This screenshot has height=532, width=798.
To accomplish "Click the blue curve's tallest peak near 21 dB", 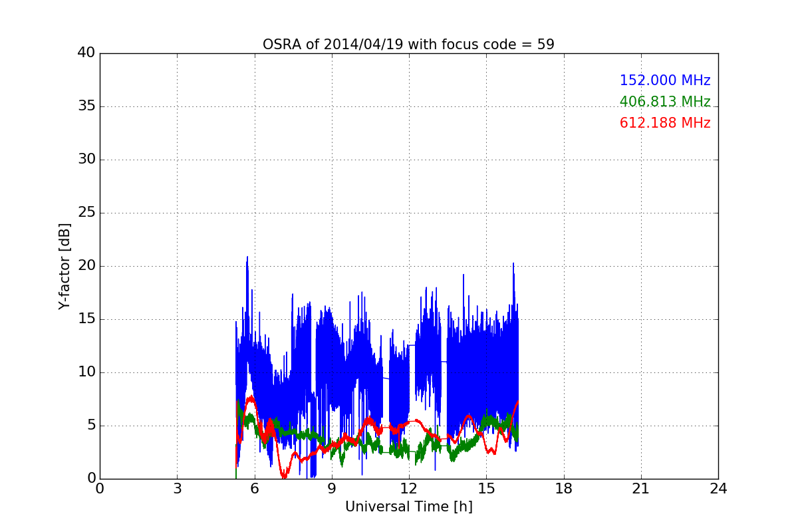I will [x=247, y=257].
